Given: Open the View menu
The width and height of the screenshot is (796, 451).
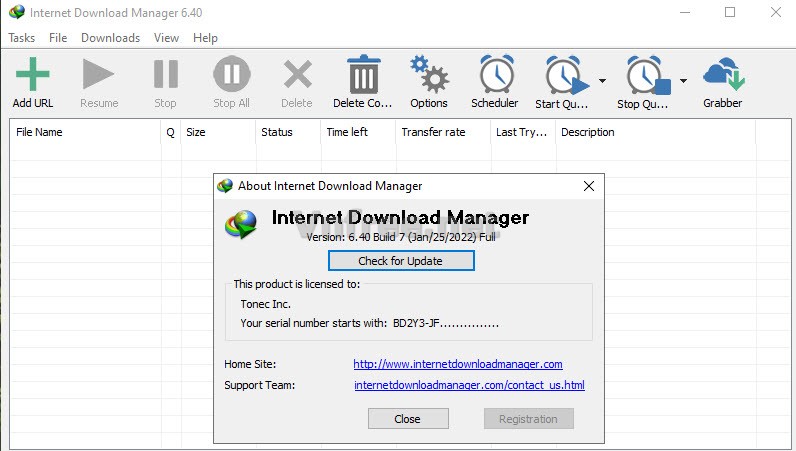Looking at the screenshot, I should 167,38.
